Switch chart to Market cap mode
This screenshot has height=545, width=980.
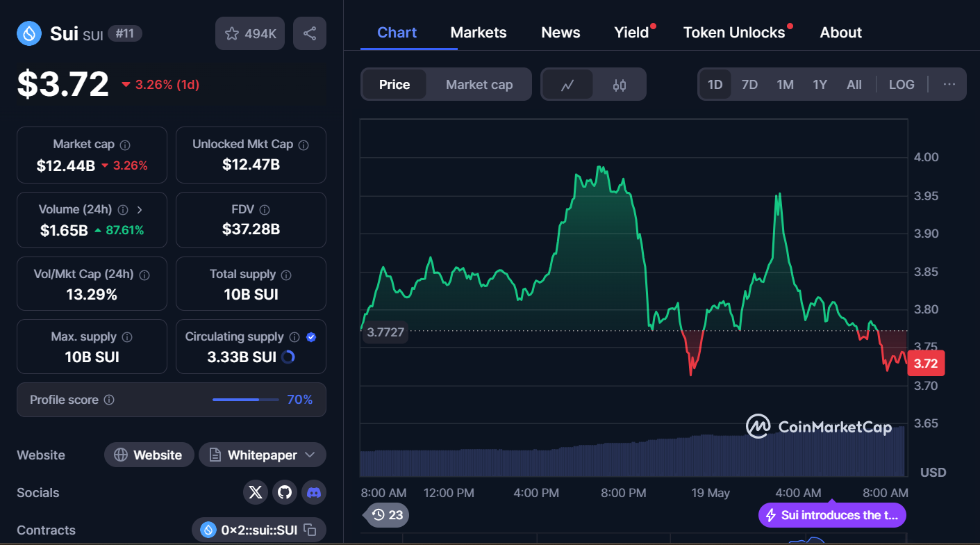(x=479, y=85)
